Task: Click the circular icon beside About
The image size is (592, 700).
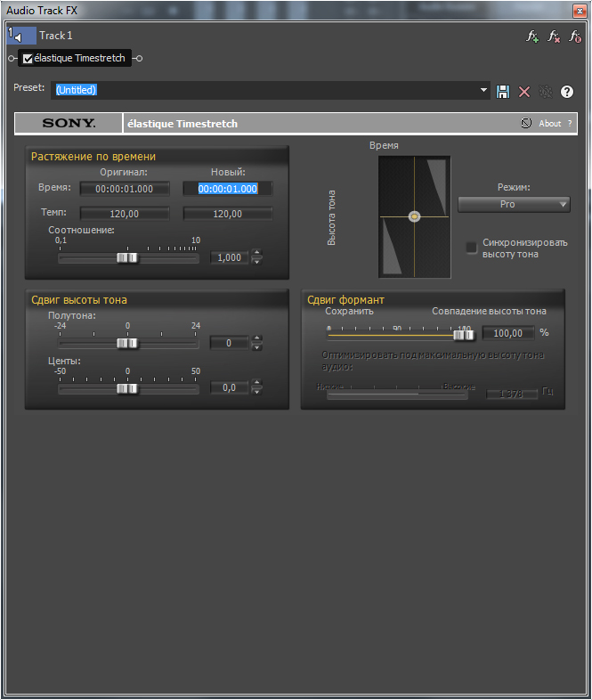Action: click(526, 123)
